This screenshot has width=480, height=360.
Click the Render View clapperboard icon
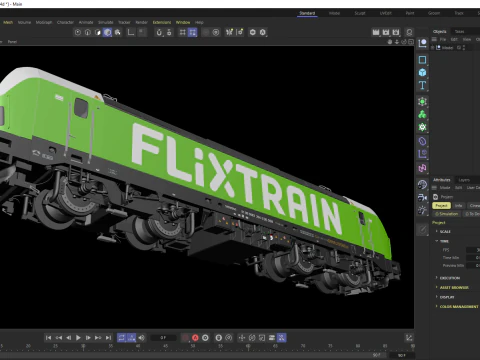click(376, 32)
